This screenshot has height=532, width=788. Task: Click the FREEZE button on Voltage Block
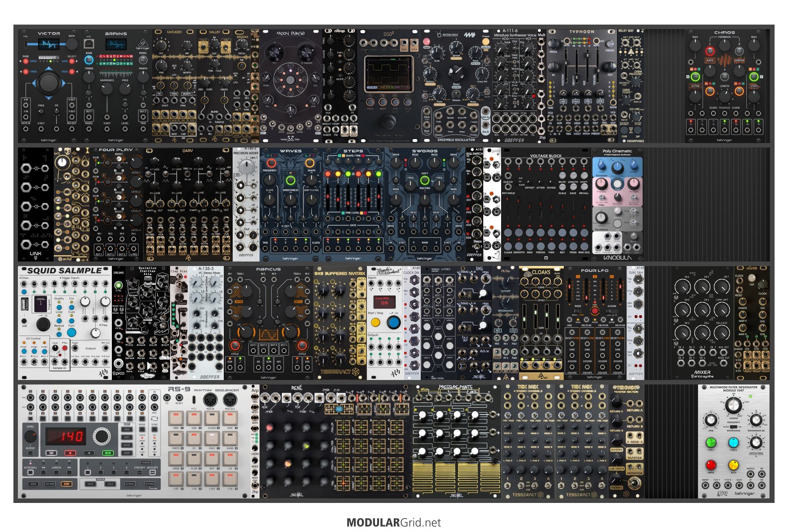point(541,246)
